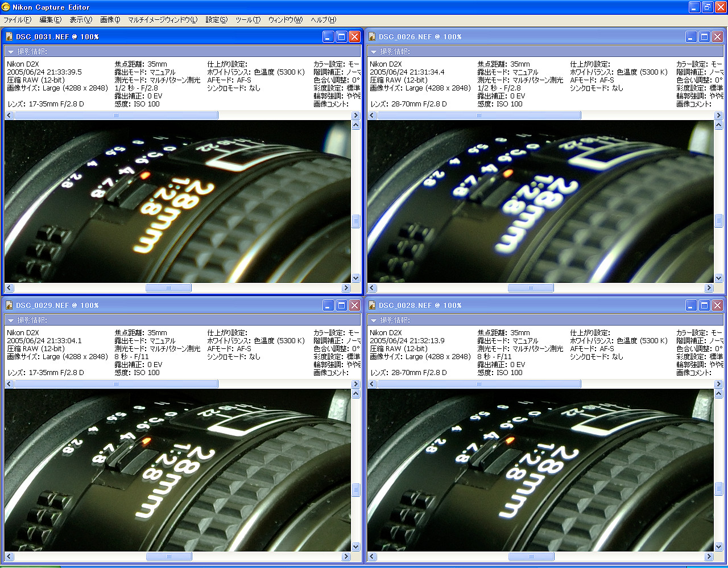Click image scroll-down arrow in DSC_0028.NEF window

[x=719, y=547]
